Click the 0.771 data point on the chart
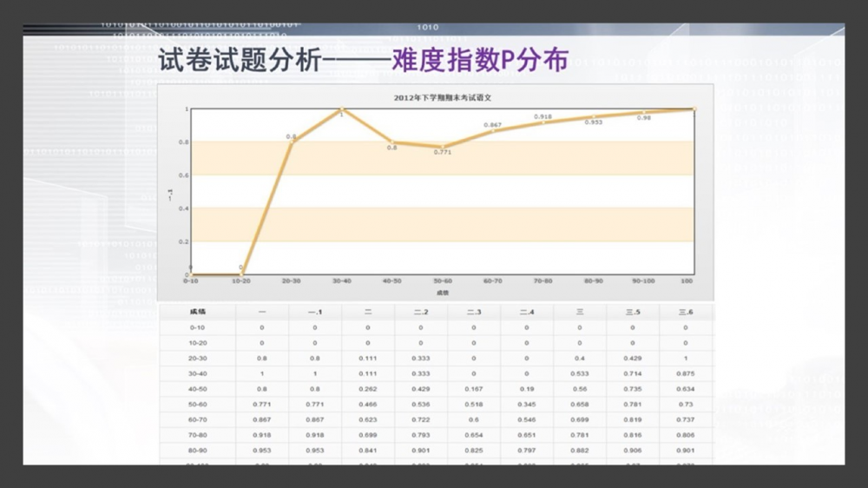Image resolution: width=868 pixels, height=488 pixels. coord(443,147)
